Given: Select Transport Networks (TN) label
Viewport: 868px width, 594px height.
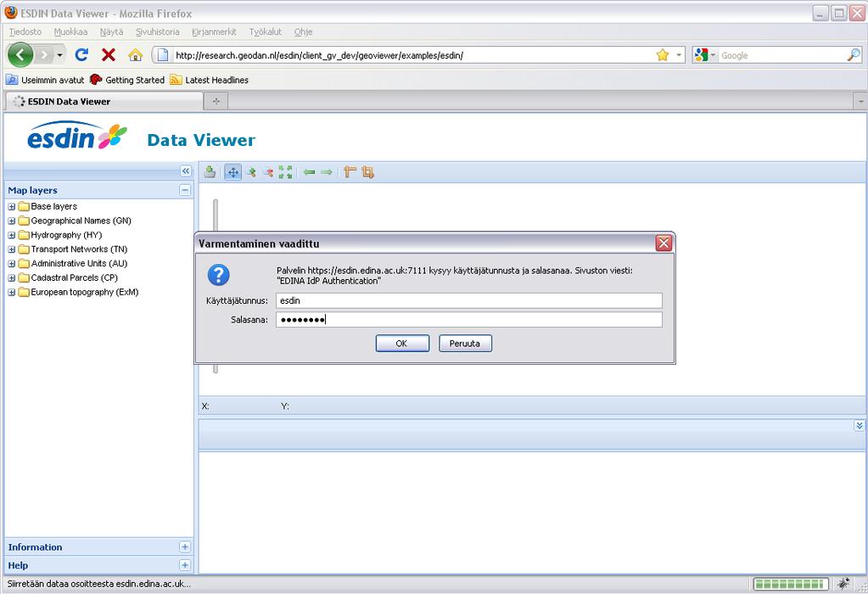Looking at the screenshot, I should click(x=79, y=249).
